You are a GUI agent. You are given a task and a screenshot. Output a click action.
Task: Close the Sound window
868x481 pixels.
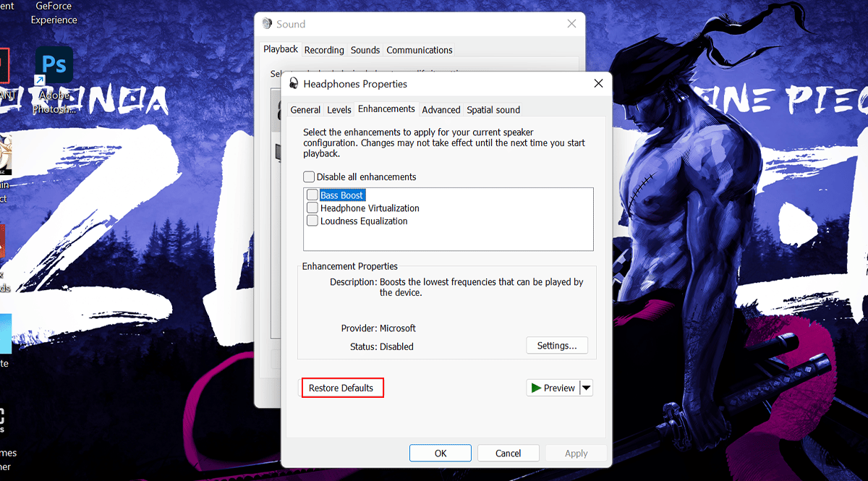pyautogui.click(x=573, y=24)
